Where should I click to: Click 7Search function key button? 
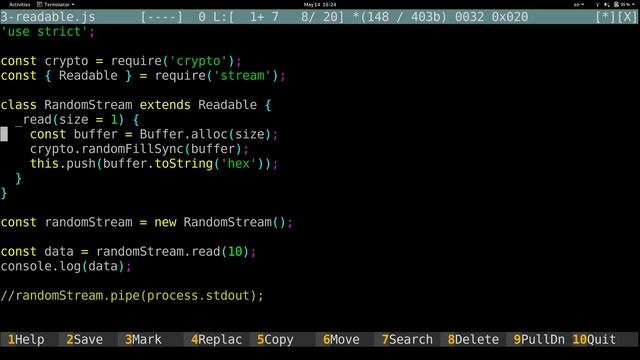[x=407, y=340]
